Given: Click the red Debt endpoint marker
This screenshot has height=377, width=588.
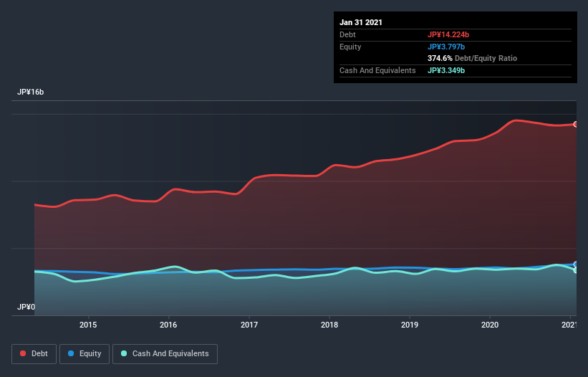Looking at the screenshot, I should click(x=576, y=124).
